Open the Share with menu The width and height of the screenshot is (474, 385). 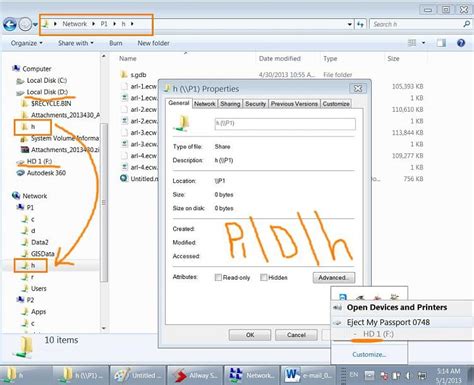click(76, 43)
